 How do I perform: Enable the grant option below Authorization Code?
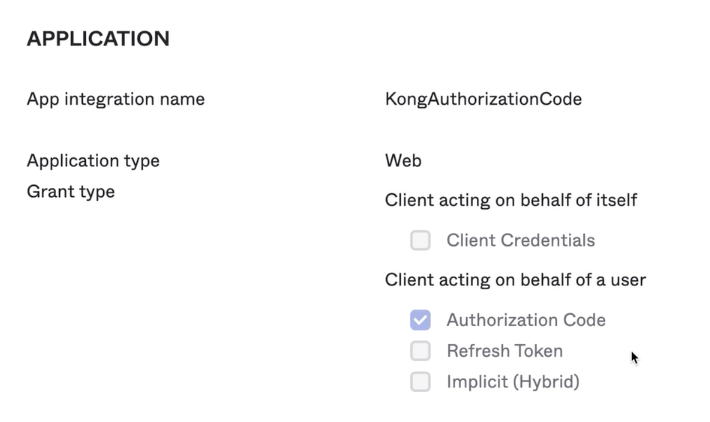click(x=420, y=351)
